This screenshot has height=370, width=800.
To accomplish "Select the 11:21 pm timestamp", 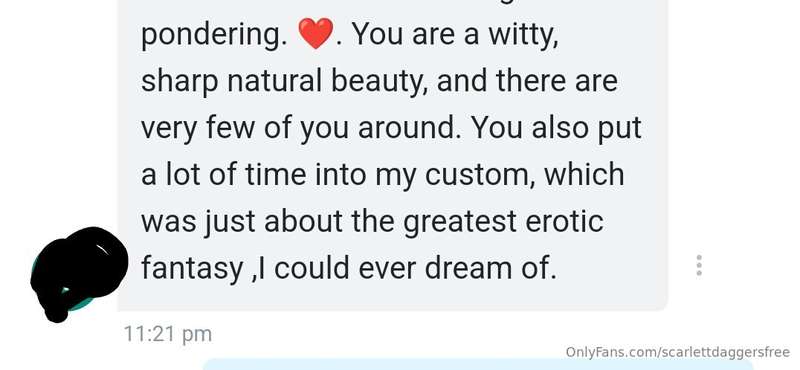I will coord(167,334).
